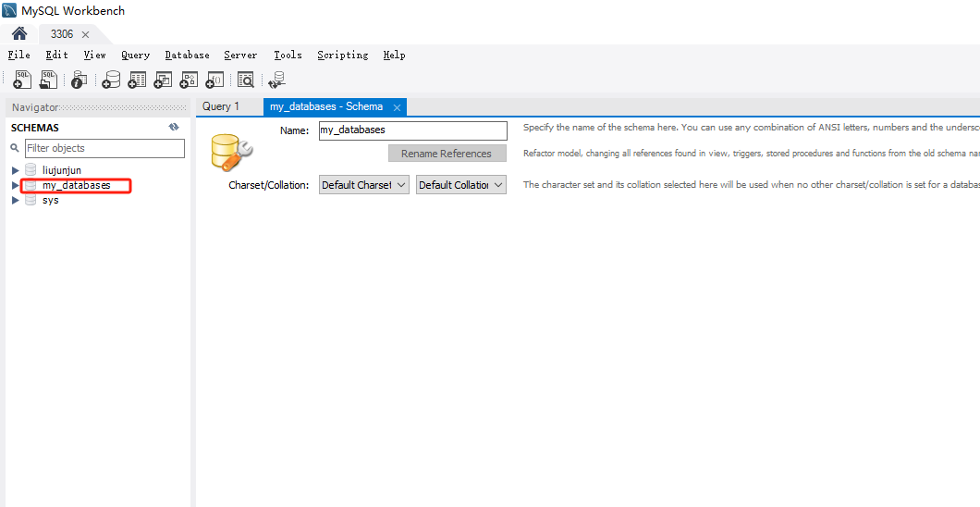Select the my_databases schema row

pos(76,185)
